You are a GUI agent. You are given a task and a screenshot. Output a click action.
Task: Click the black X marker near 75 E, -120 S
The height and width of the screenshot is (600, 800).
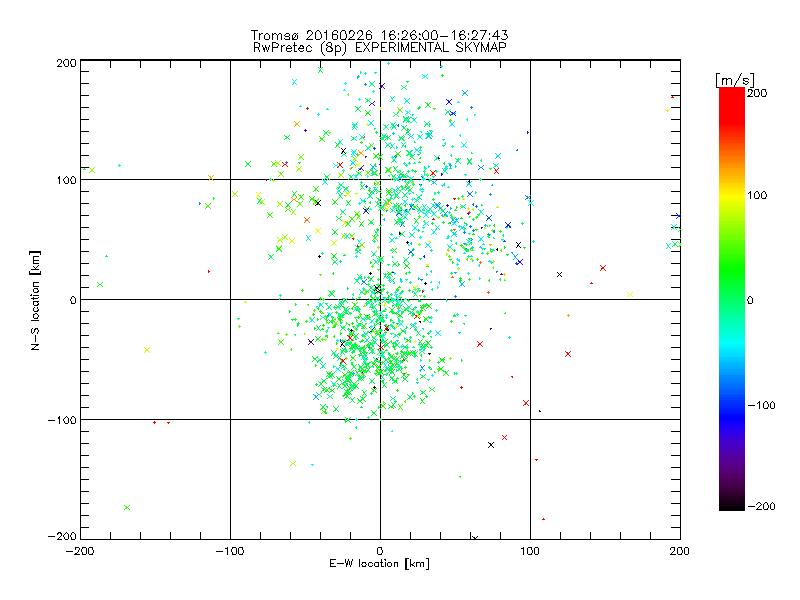tap(491, 445)
